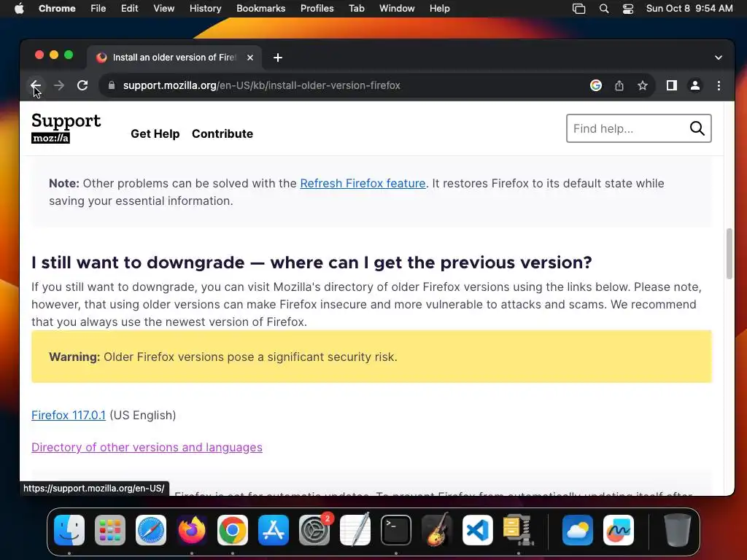The width and height of the screenshot is (747, 560).
Task: Download Firefox 117.0.1 link
Action: (69, 415)
